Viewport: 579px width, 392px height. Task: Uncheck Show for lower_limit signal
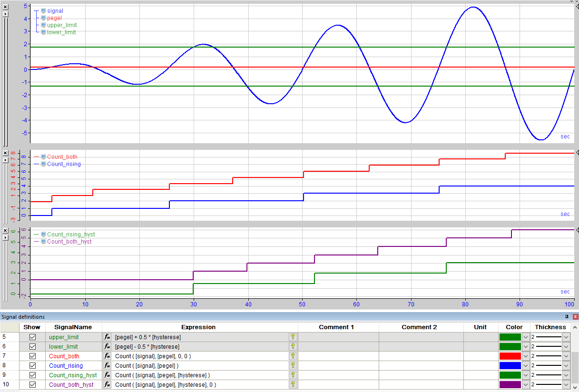[33, 347]
